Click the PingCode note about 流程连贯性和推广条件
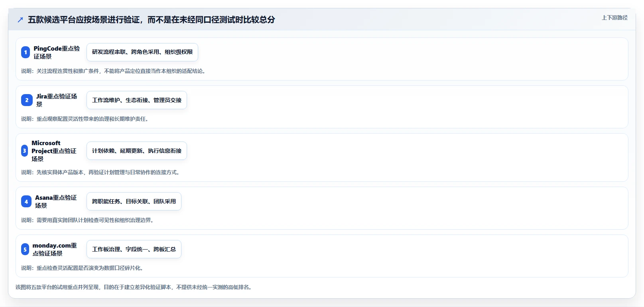The width and height of the screenshot is (644, 307). pos(113,71)
